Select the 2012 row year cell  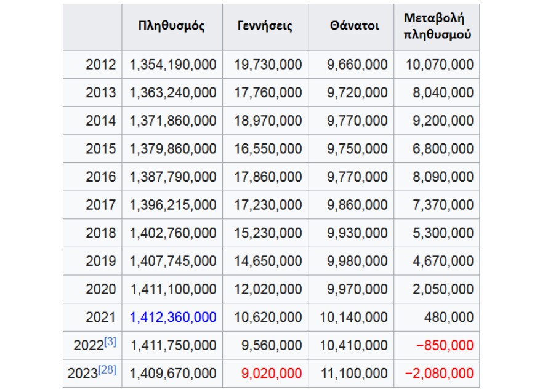92,65
